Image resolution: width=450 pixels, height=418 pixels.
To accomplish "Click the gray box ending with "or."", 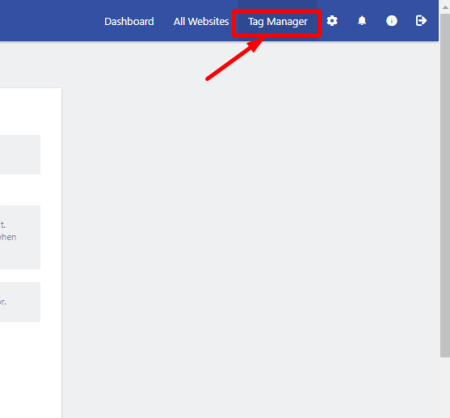I will coord(20,302).
